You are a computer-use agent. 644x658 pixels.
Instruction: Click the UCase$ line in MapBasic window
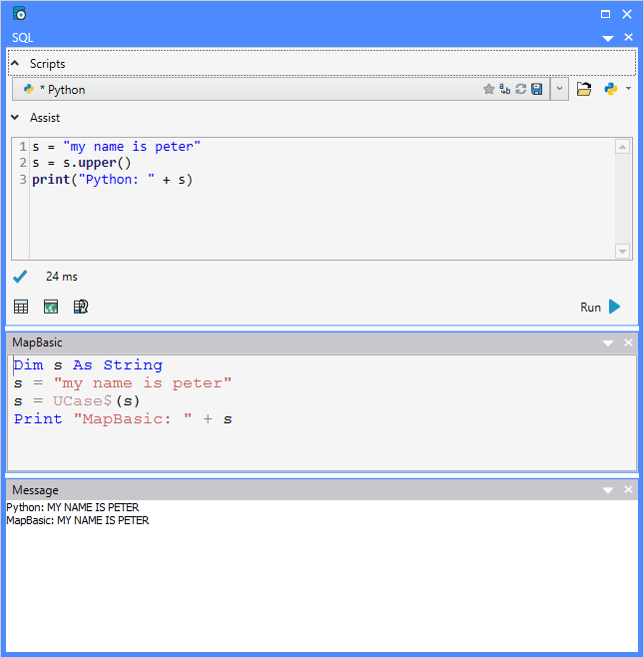pyautogui.click(x=77, y=401)
